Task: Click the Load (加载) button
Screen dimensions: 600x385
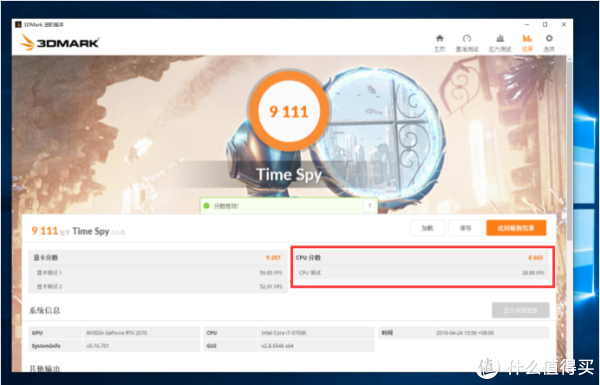Action: [x=427, y=228]
